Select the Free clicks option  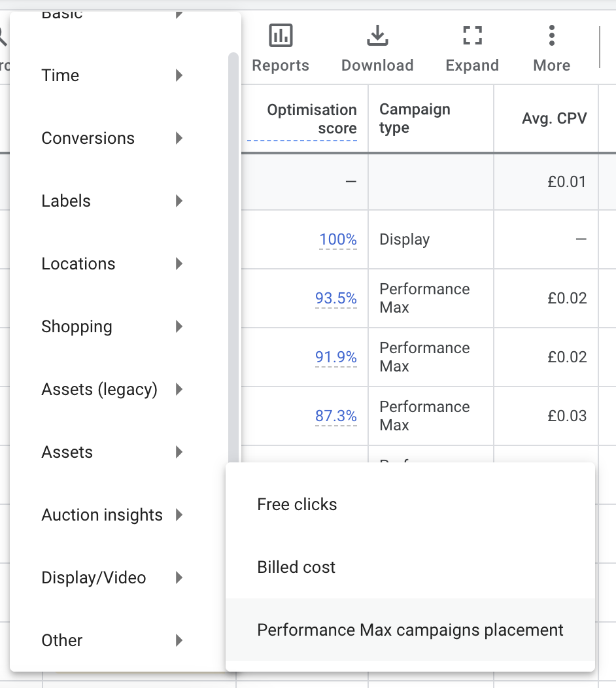[298, 504]
